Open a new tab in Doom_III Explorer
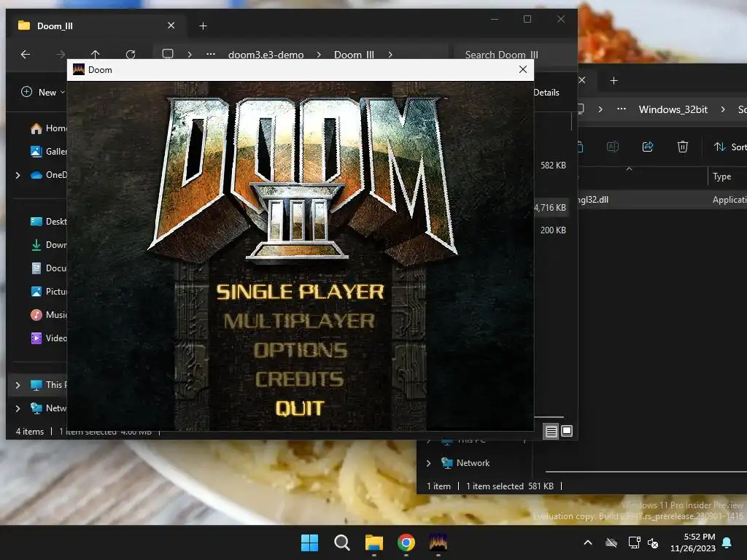Screen dimensions: 747x560 click(x=203, y=26)
